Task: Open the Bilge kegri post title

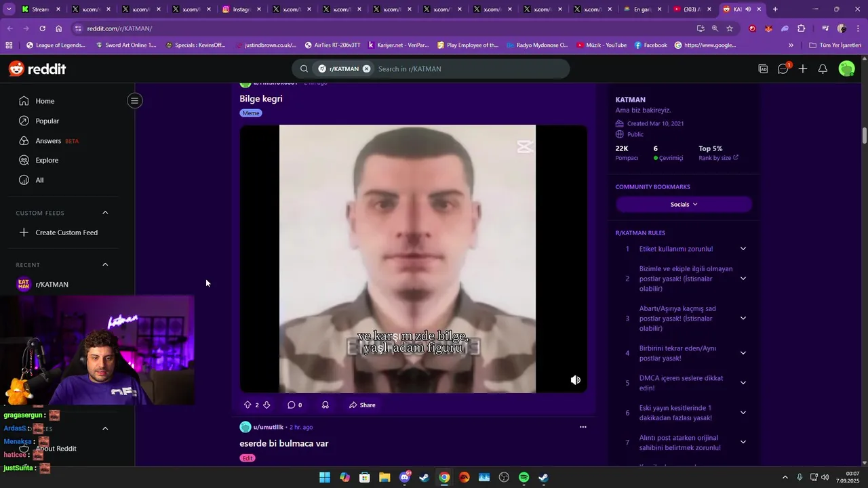Action: (x=261, y=98)
